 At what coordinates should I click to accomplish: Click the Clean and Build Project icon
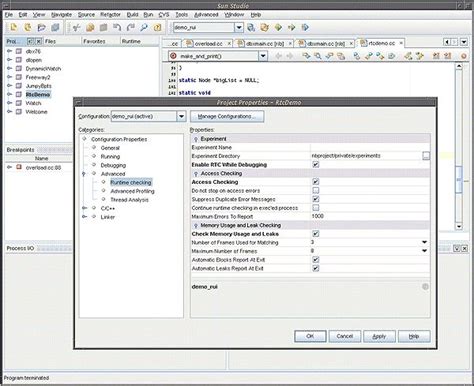click(x=265, y=27)
